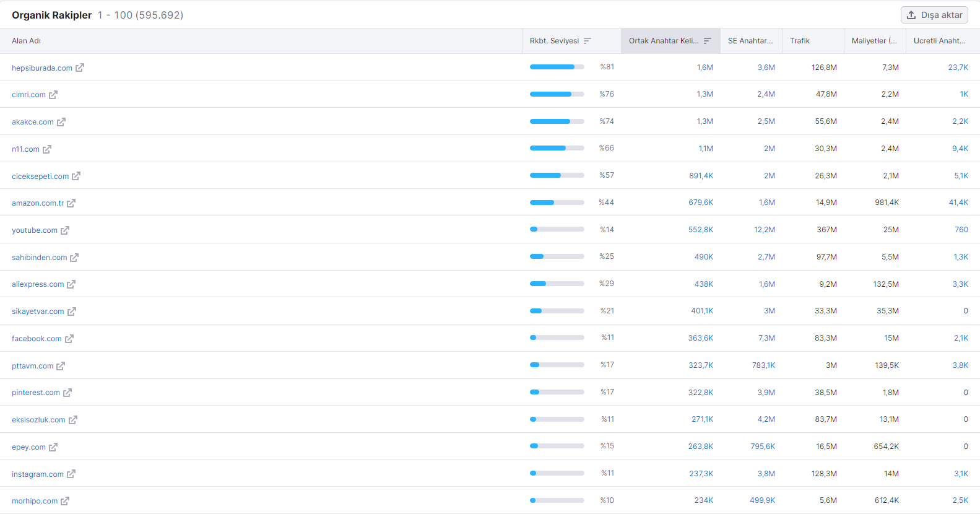The image size is (980, 514).
Task: Open sikayetvar.com domain link
Action: pos(38,311)
